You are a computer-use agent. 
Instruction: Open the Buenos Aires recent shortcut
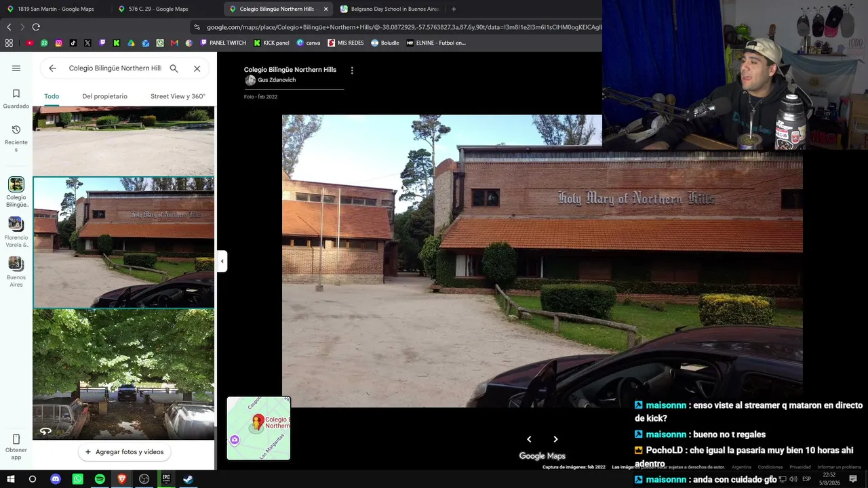click(16, 272)
